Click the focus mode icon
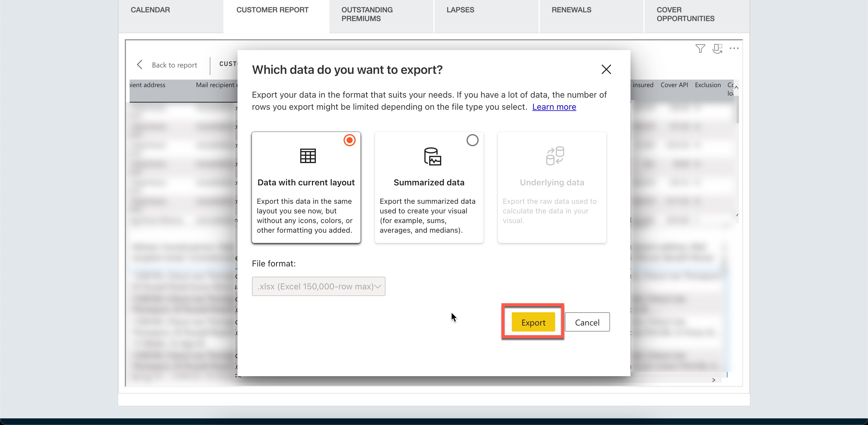Viewport: 868px width, 425px height. (717, 49)
